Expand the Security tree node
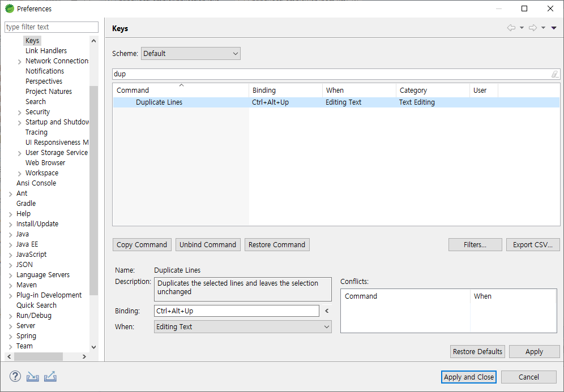564x392 pixels. [x=19, y=113]
